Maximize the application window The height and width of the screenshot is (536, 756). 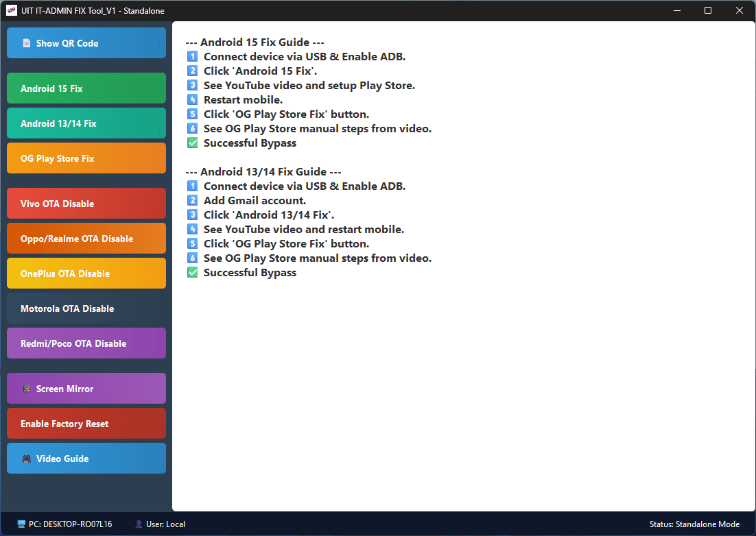708,10
